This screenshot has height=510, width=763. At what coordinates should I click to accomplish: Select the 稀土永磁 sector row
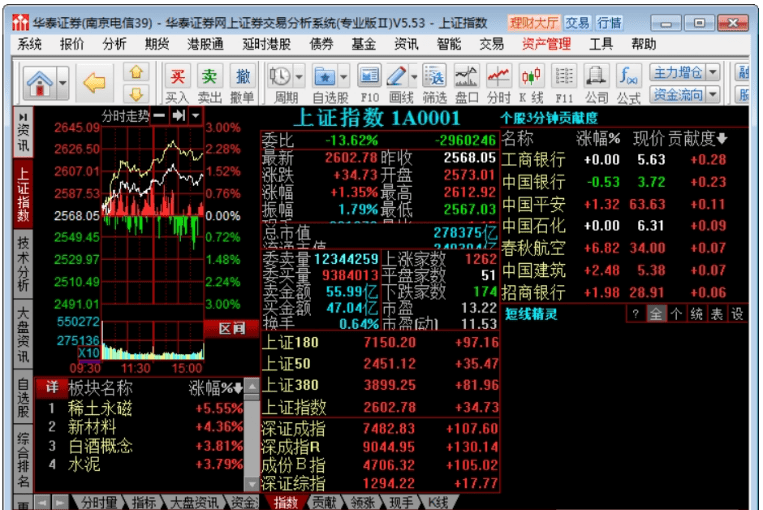140,408
